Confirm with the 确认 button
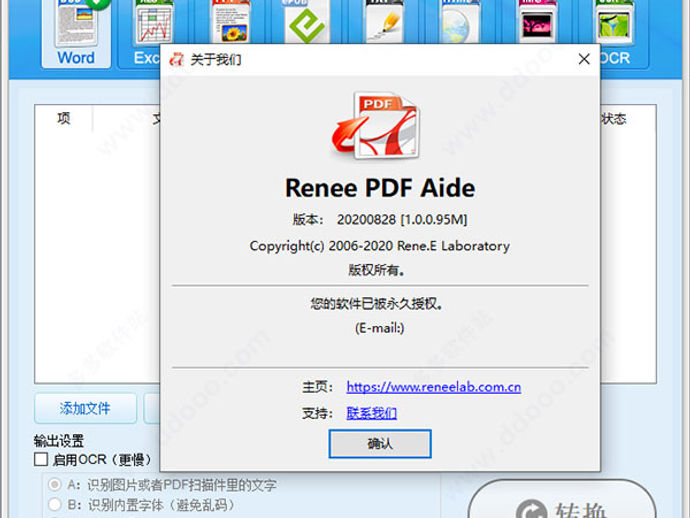The width and height of the screenshot is (690, 518). (x=380, y=444)
